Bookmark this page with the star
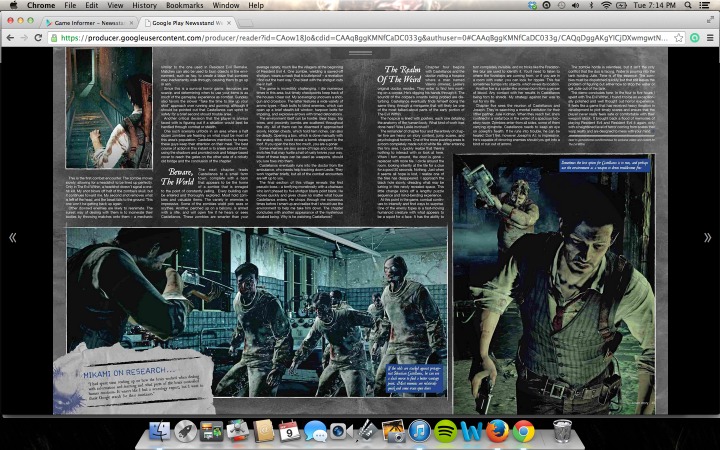The image size is (720, 450). (x=679, y=38)
